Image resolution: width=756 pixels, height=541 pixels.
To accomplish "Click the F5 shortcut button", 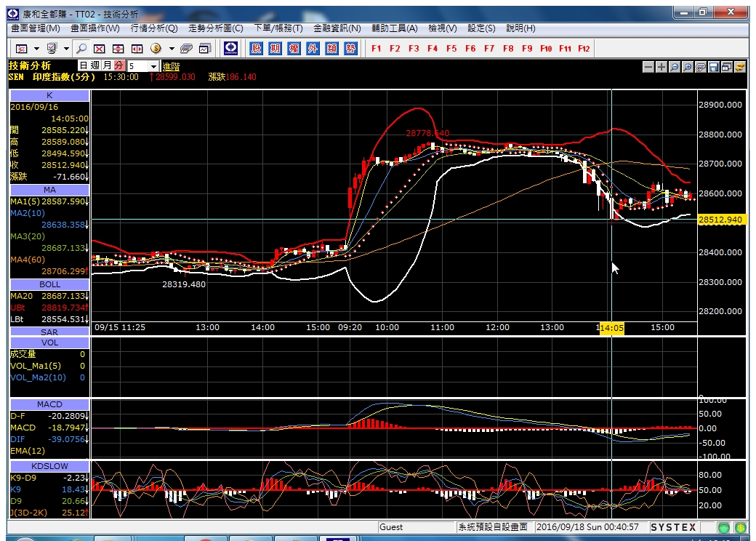I will point(451,49).
